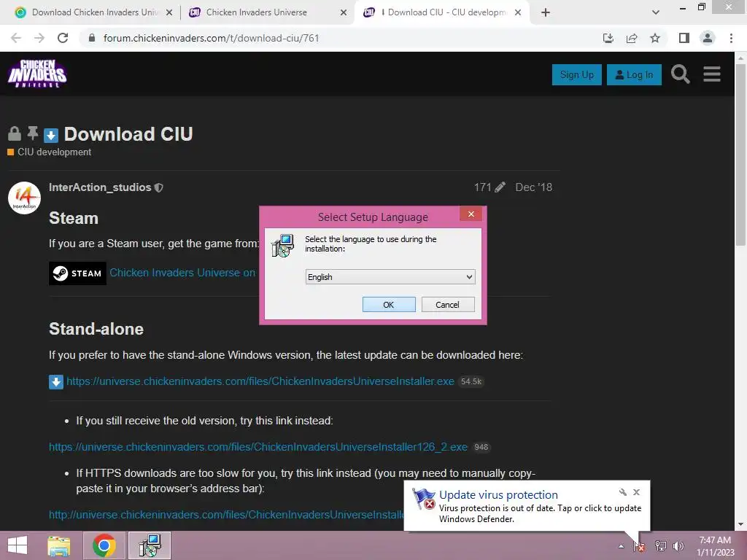Click the http universe.chickeninvaders.com installer link
This screenshot has height=560, width=747.
pos(226,515)
